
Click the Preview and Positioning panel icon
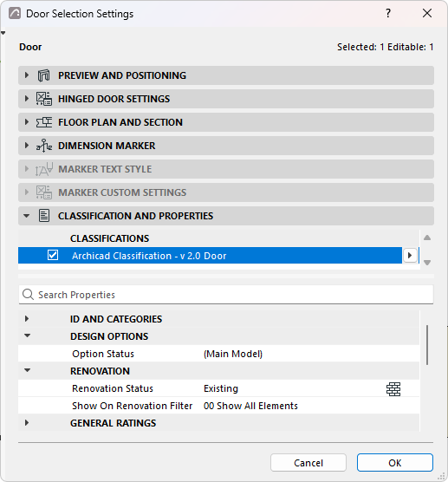[43, 75]
